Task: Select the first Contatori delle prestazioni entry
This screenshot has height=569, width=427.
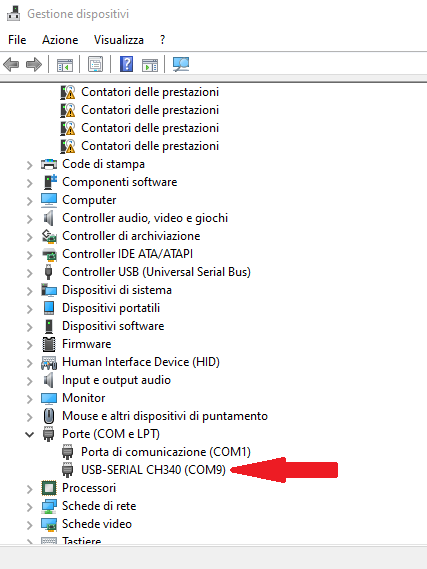Action: [150, 92]
